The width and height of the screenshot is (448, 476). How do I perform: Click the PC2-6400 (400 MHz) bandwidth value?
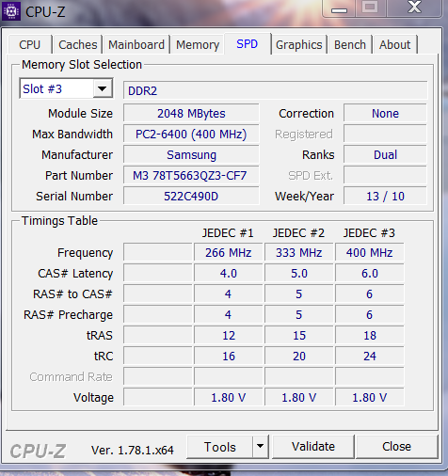pos(191,134)
